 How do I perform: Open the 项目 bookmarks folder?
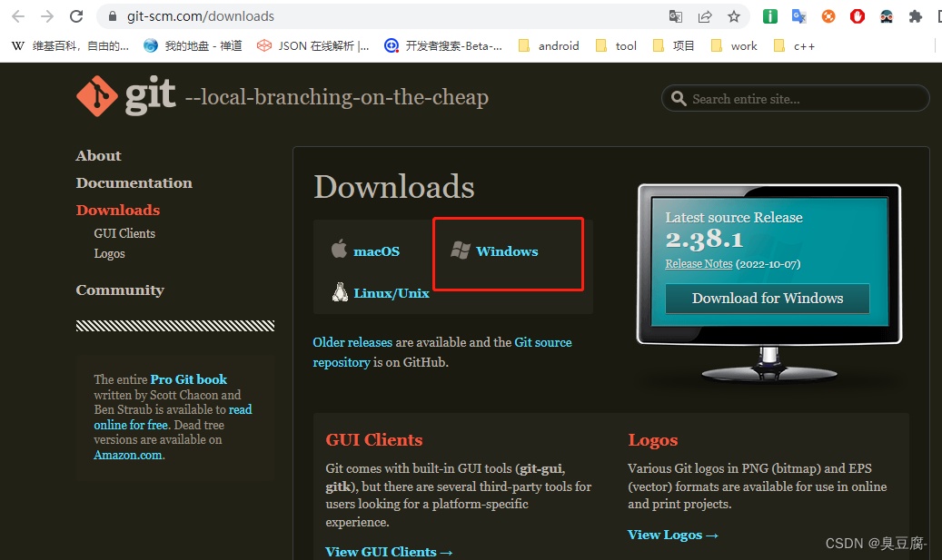click(673, 45)
